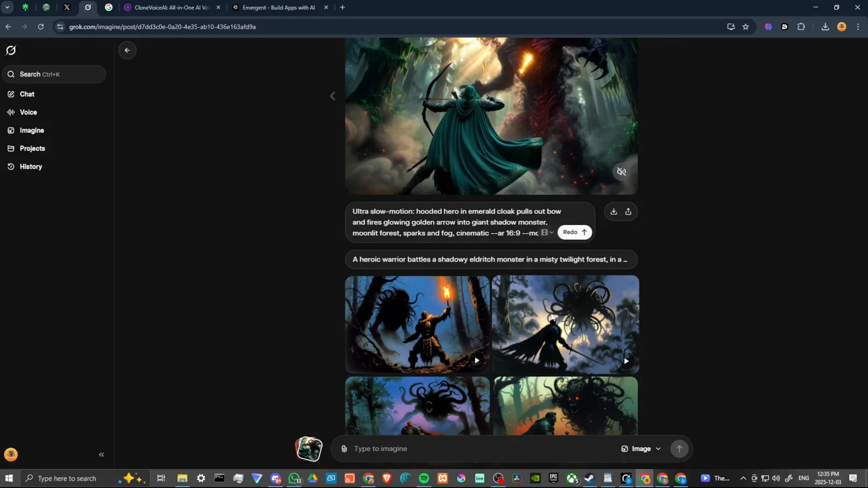Unmute the video sound
Image resolution: width=868 pixels, height=488 pixels.
tap(622, 172)
